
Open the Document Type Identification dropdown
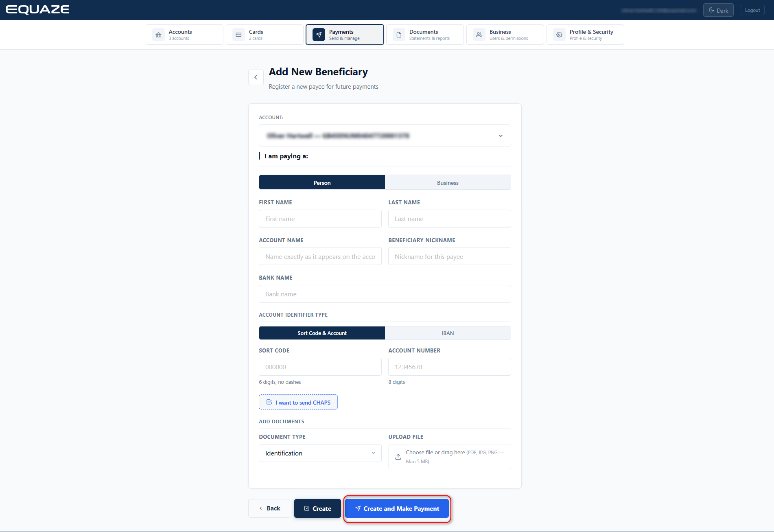coord(320,453)
